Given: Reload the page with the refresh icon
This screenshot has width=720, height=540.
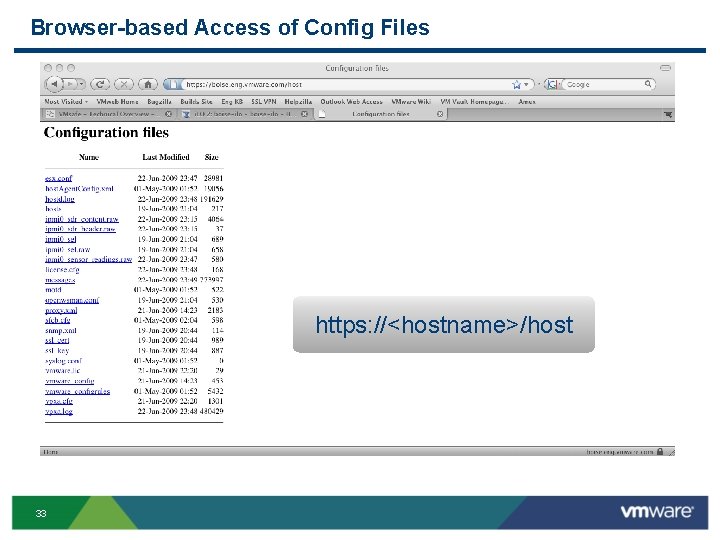Looking at the screenshot, I should coord(100,84).
